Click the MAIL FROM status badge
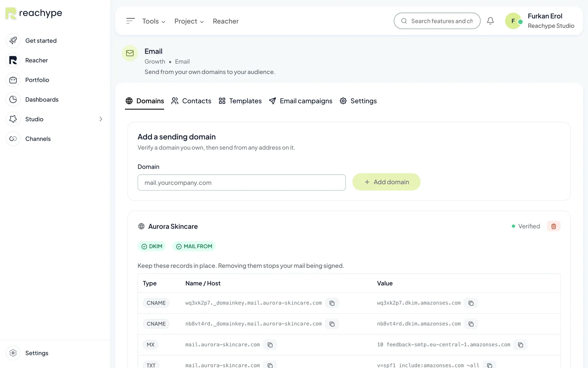The width and height of the screenshot is (588, 368). pyautogui.click(x=194, y=246)
